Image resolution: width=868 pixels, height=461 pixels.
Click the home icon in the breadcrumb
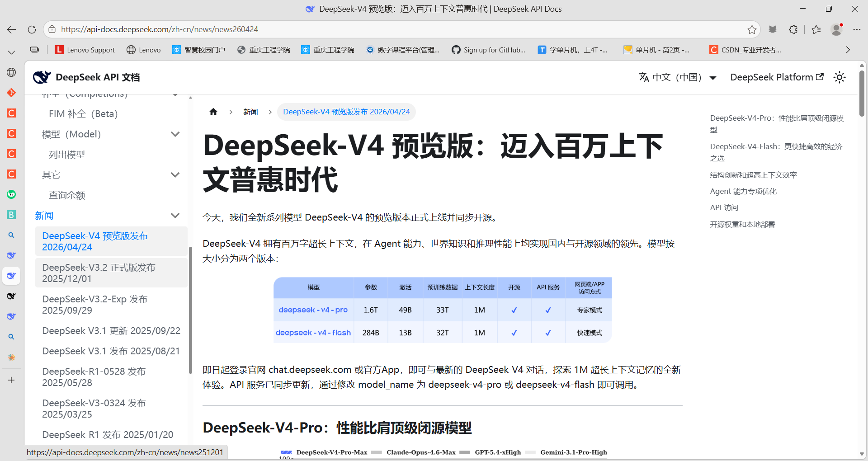(x=213, y=112)
